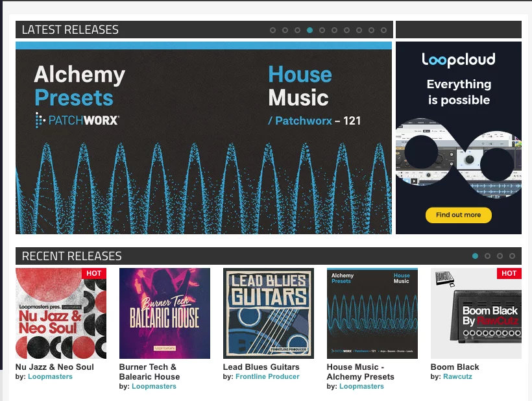Open Boom Black cover image
Screen dimensions: 532x401
click(476, 313)
